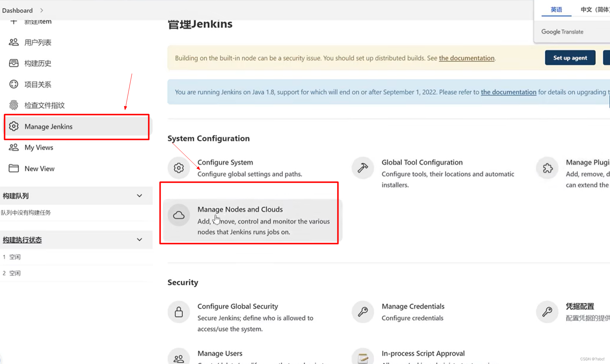Click executor 1 空闲 row
Viewport: 610px width, 364px height.
(76, 257)
